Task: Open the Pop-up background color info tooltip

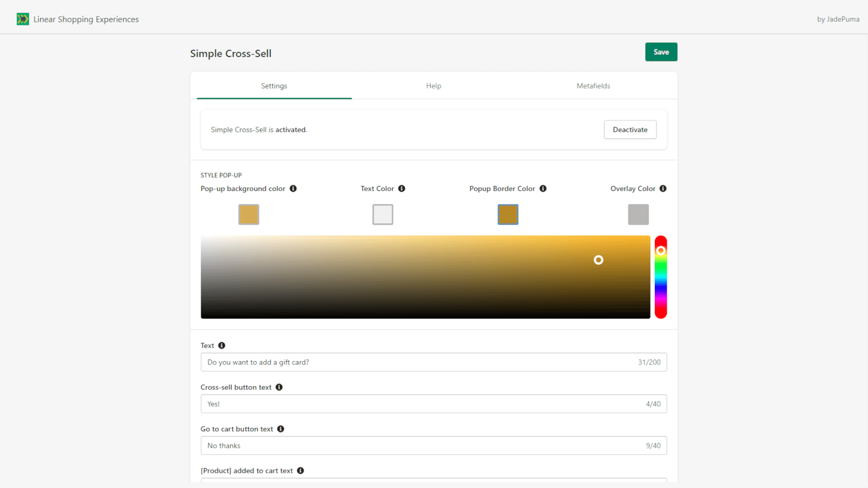Action: (x=293, y=188)
